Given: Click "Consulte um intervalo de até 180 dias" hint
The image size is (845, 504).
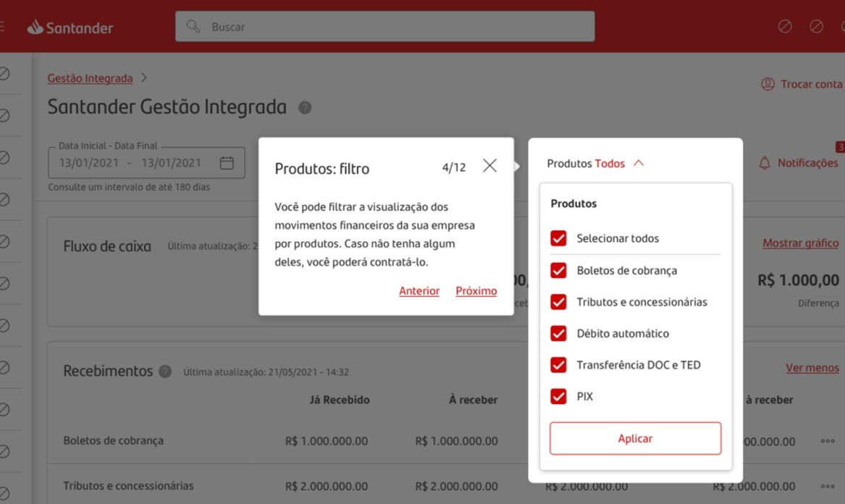Looking at the screenshot, I should click(x=129, y=187).
